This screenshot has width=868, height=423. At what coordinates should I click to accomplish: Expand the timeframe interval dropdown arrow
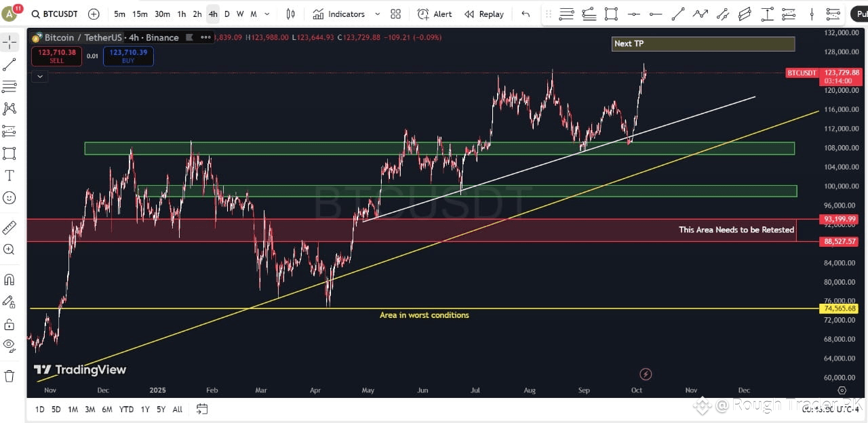pos(267,14)
